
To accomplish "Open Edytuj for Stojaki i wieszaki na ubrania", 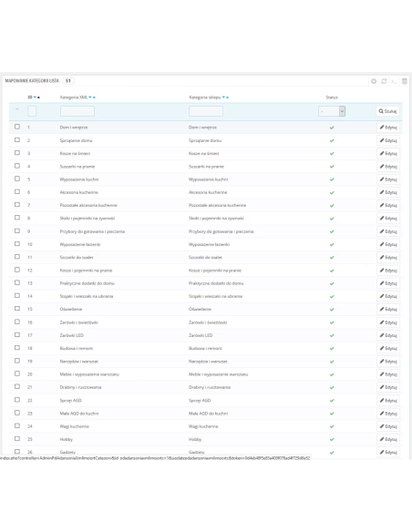I will point(388,296).
